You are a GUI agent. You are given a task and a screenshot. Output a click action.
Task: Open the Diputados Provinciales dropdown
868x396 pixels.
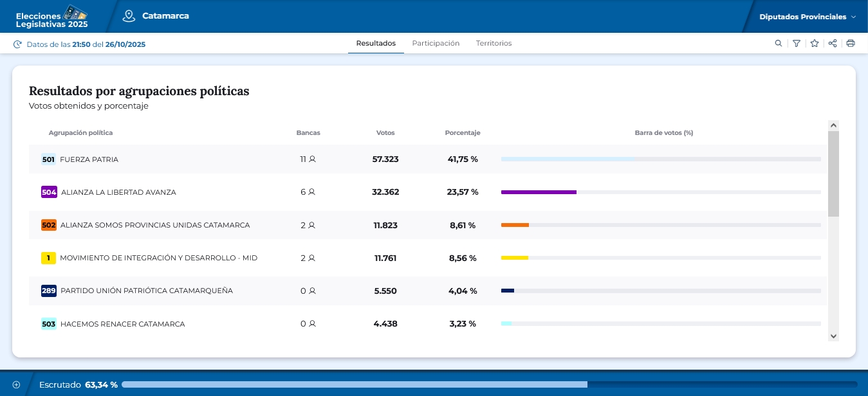(x=807, y=17)
